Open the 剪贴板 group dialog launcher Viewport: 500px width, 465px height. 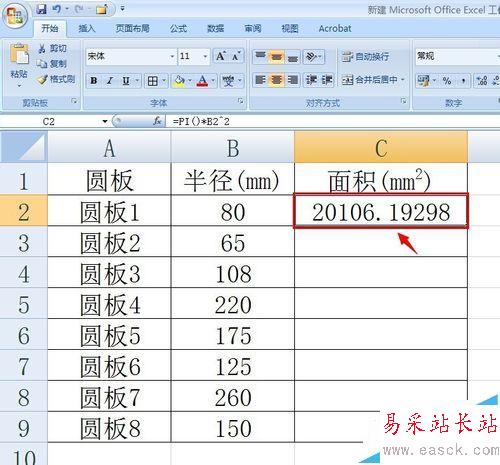[74, 101]
